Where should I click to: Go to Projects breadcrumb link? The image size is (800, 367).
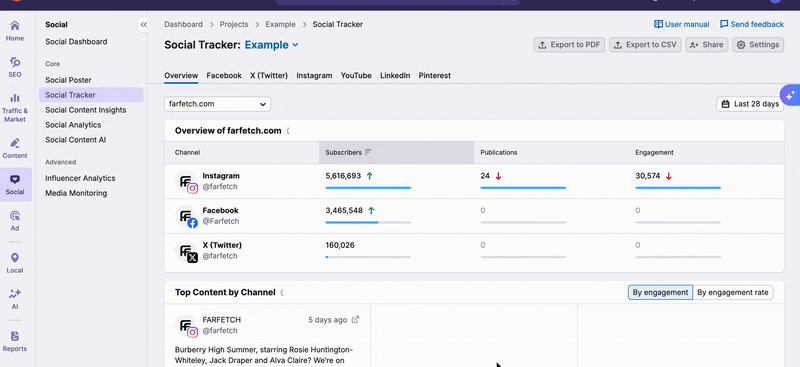pos(234,24)
